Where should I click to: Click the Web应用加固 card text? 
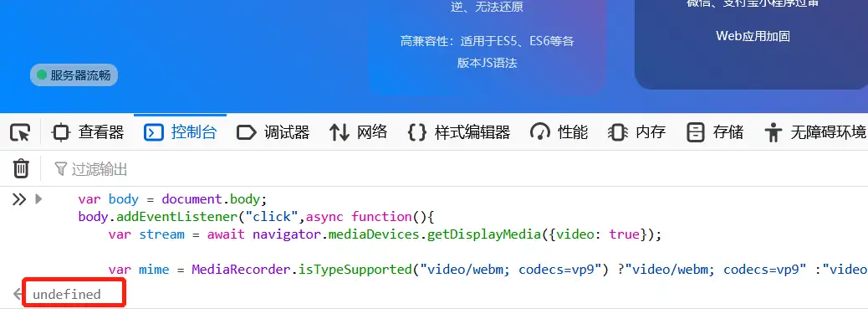click(x=753, y=36)
